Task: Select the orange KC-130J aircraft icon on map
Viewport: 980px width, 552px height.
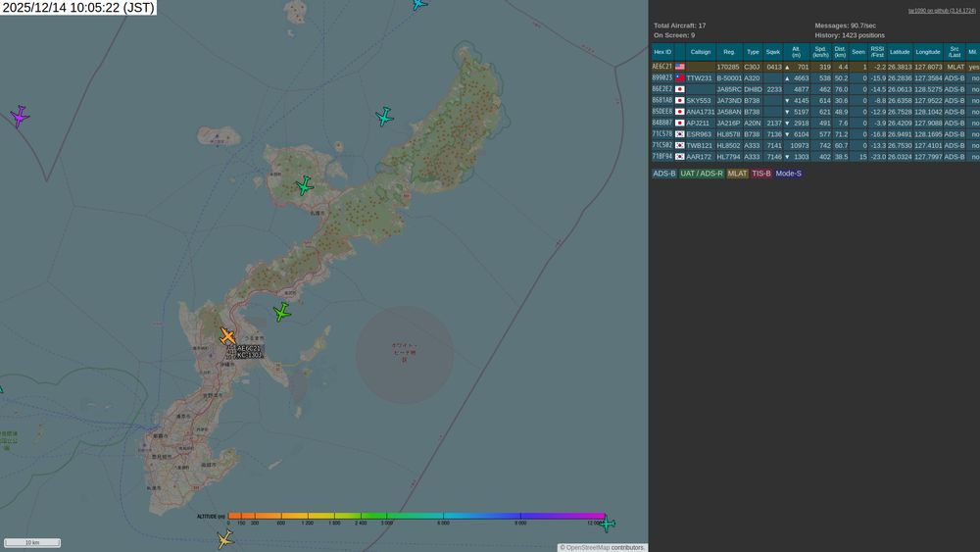Action: click(227, 336)
